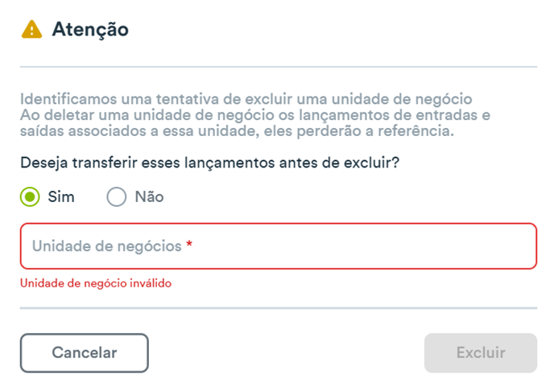This screenshot has width=558, height=392.
Task: Click the green dot inside Sim radio
Action: click(30, 196)
